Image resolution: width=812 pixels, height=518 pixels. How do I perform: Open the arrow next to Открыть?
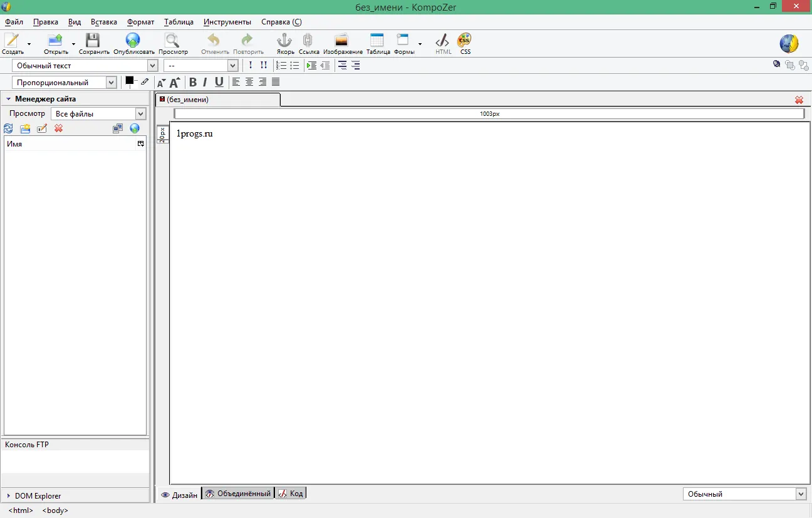click(x=73, y=44)
